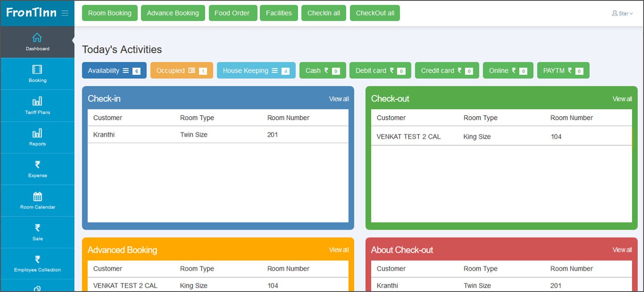This screenshot has width=644, height=292.
Task: Open the Facilities menu item
Action: tap(279, 13)
